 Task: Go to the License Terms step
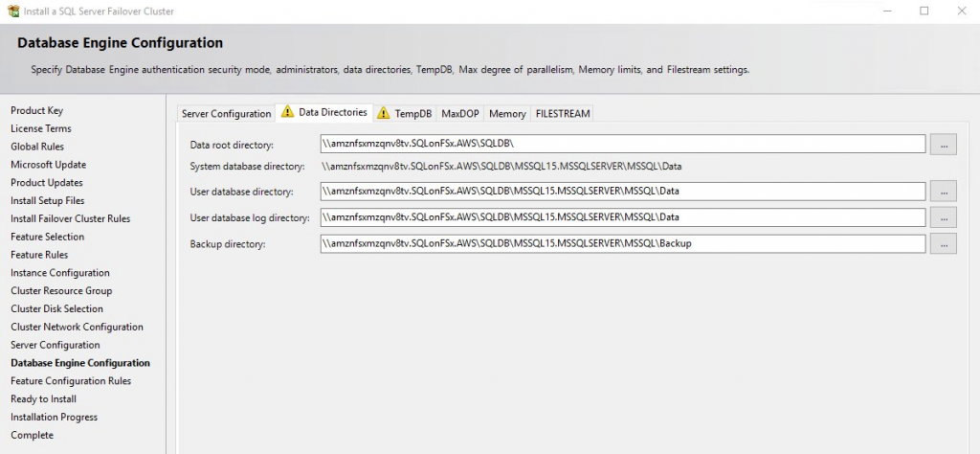tap(40, 128)
